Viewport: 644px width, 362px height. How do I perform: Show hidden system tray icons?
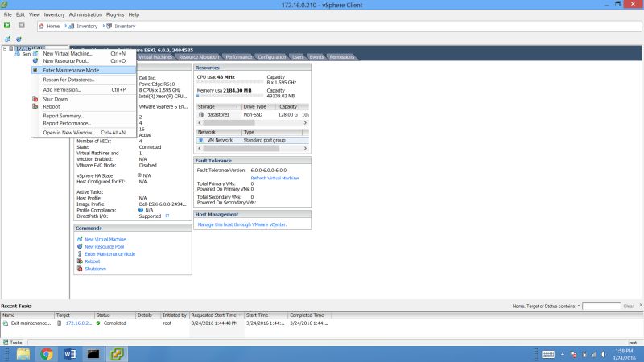point(562,354)
